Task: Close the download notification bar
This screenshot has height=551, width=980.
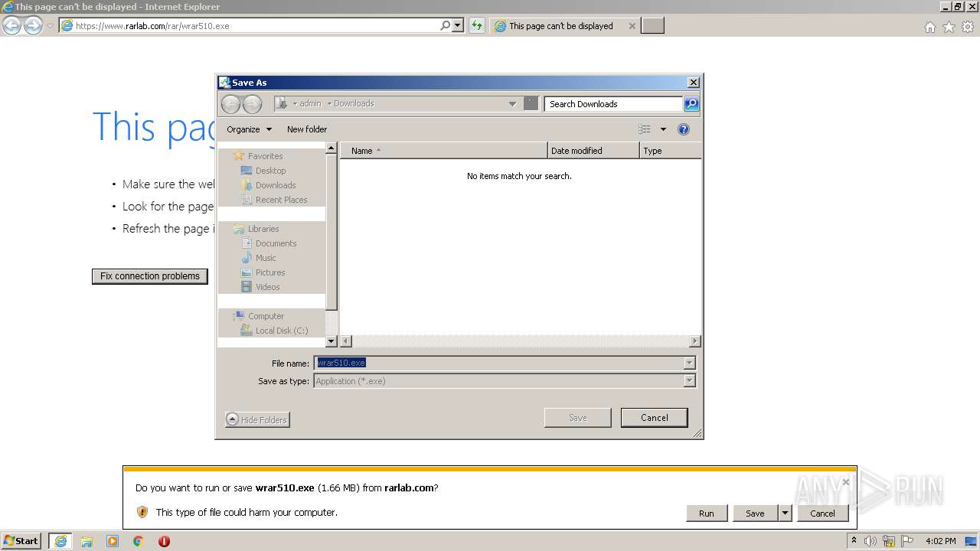Action: [845, 482]
